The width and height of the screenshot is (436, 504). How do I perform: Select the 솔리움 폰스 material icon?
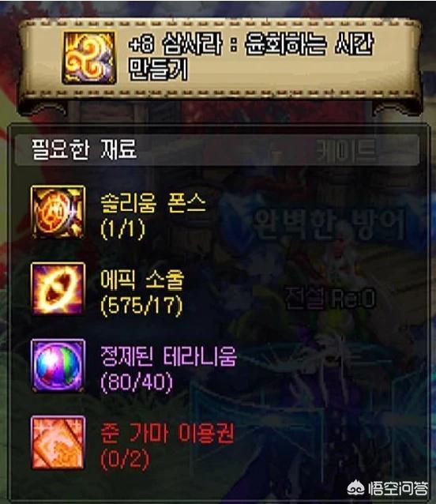tap(58, 212)
